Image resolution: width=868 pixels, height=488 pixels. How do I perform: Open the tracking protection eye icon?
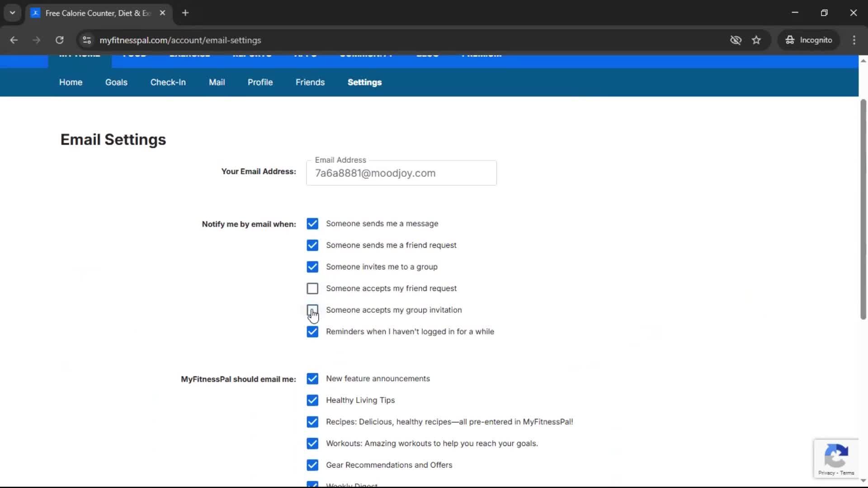click(736, 40)
